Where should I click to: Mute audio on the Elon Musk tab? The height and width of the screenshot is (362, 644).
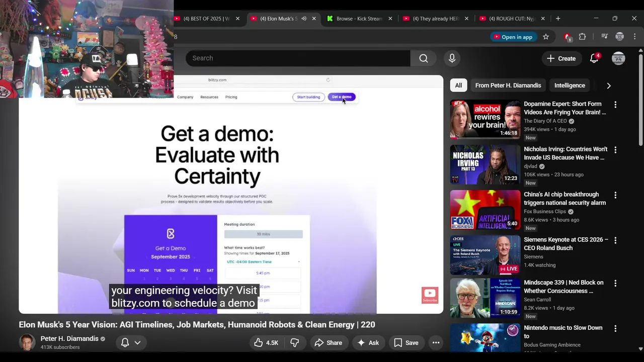[x=304, y=19]
